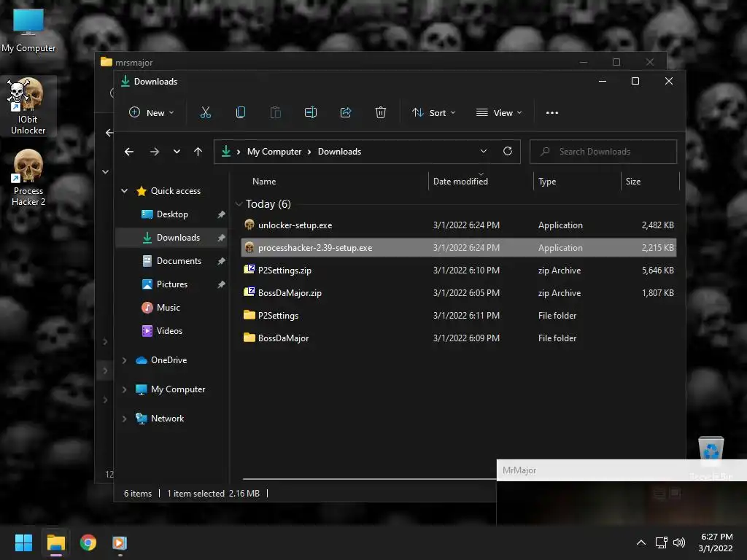
Task: Expand the OneDrive tree node
Action: pos(124,360)
